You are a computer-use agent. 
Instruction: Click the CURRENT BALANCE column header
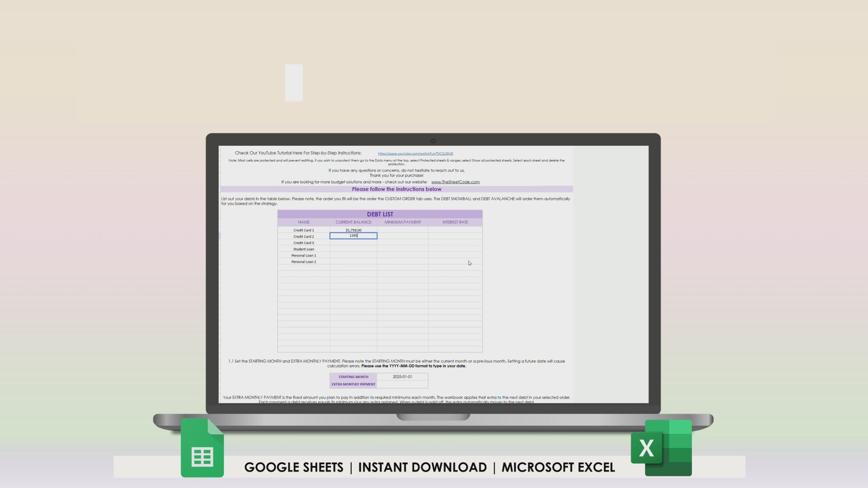[353, 222]
